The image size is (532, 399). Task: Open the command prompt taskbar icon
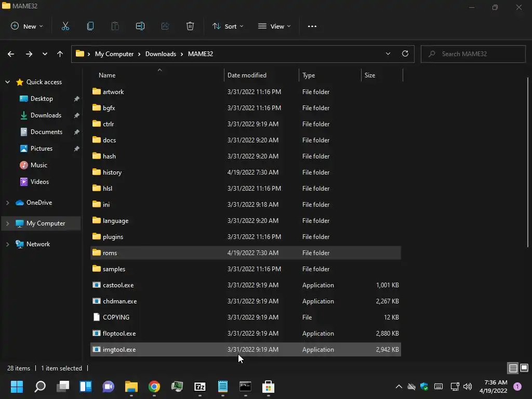tap(245, 387)
